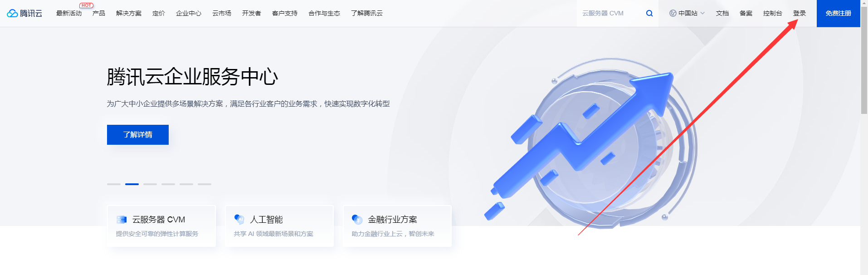868x275 pixels.
Task: Select the first carousel slide indicator
Action: pos(114,184)
